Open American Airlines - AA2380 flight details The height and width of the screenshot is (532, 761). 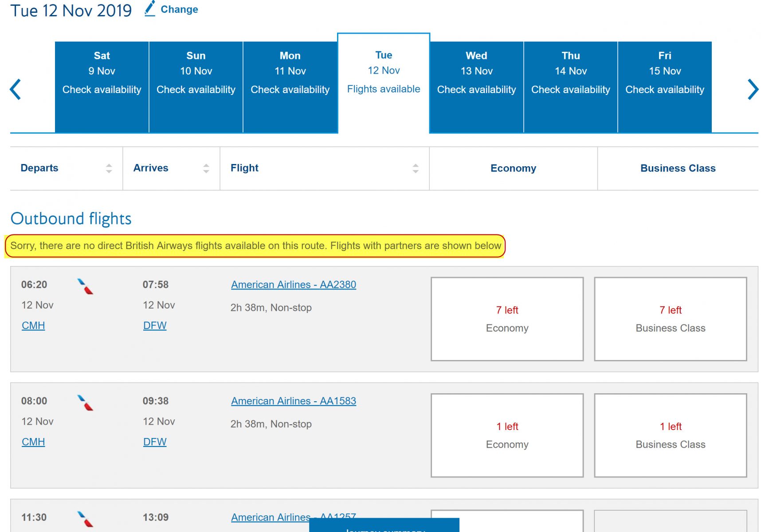pos(294,285)
